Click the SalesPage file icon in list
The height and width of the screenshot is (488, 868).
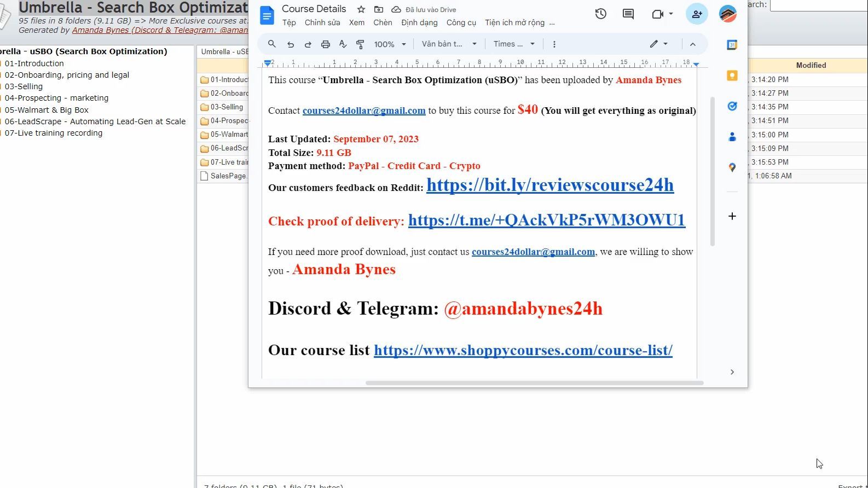(x=205, y=176)
